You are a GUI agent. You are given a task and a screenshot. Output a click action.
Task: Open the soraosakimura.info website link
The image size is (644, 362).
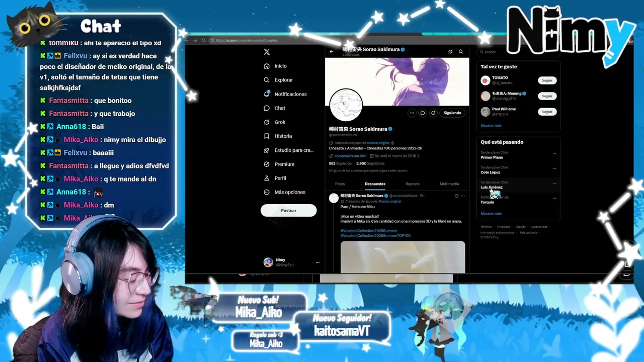[x=351, y=156]
